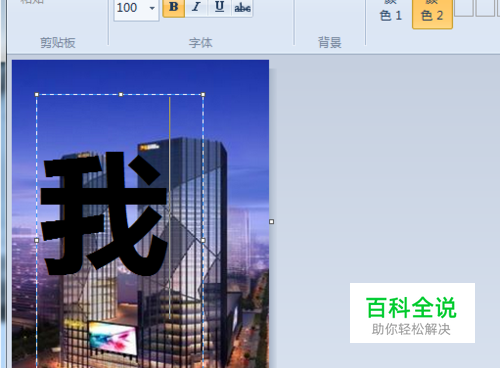Viewport: 500px width, 368px height.
Task: Click the text box top-center handle
Action: pos(121,95)
